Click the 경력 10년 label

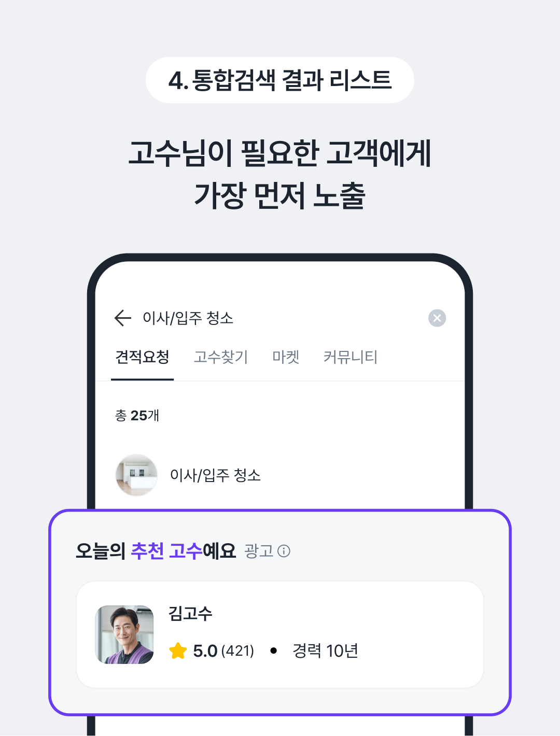(325, 651)
